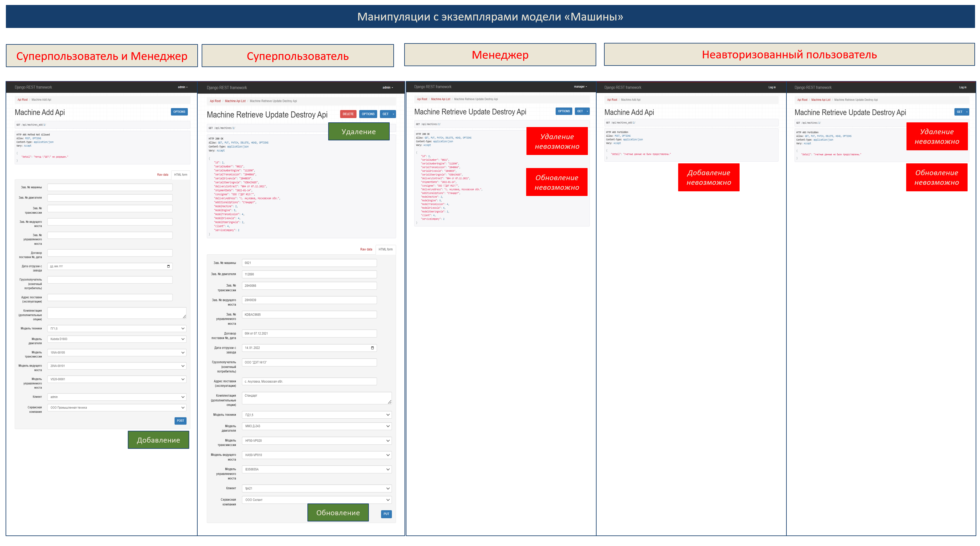Click OPTIONS button beside the DELETE button

(368, 114)
